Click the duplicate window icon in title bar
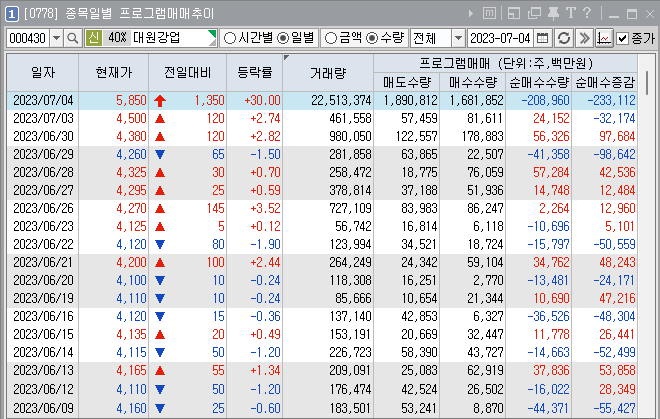 534,13
